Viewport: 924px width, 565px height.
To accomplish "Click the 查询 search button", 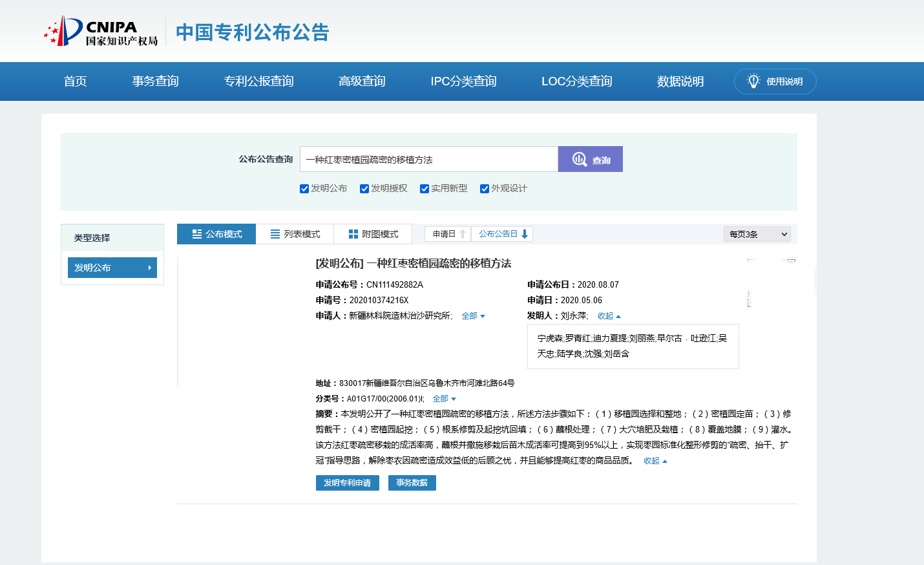I will [591, 159].
